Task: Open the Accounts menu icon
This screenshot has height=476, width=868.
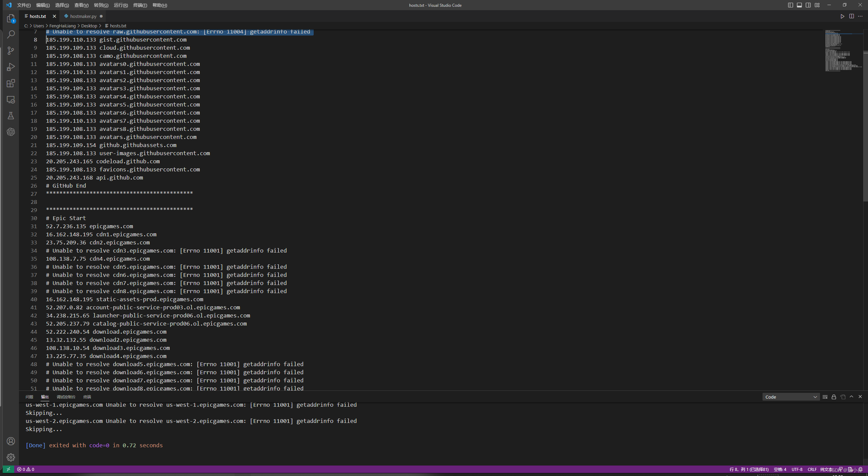Action: pyautogui.click(x=11, y=441)
